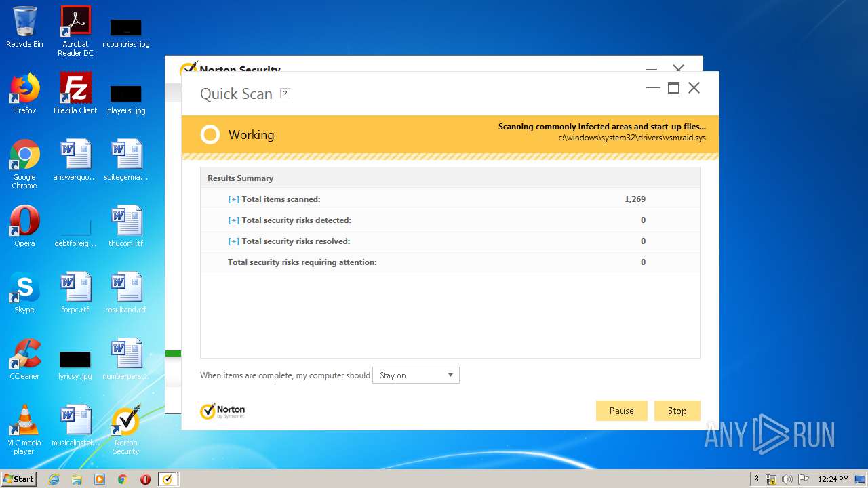Screen dimensions: 868x488
Task: Click the scanned file path vsmraid.sys
Action: pos(632,138)
